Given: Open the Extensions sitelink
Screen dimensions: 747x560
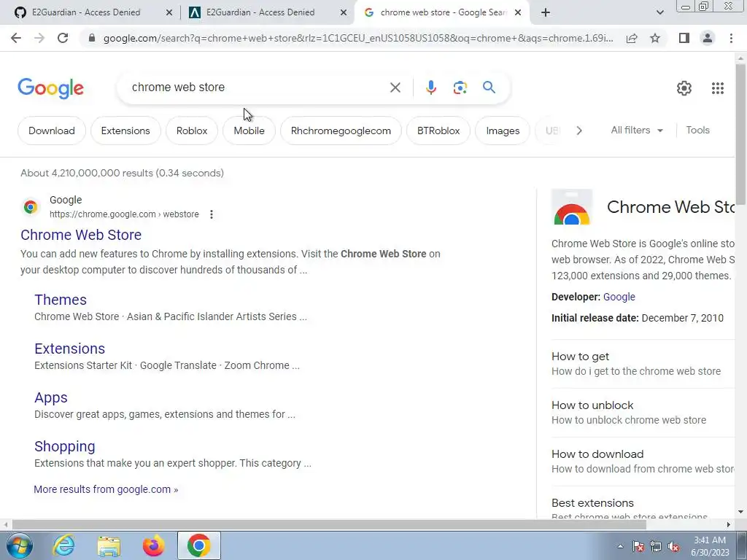Looking at the screenshot, I should (69, 349).
